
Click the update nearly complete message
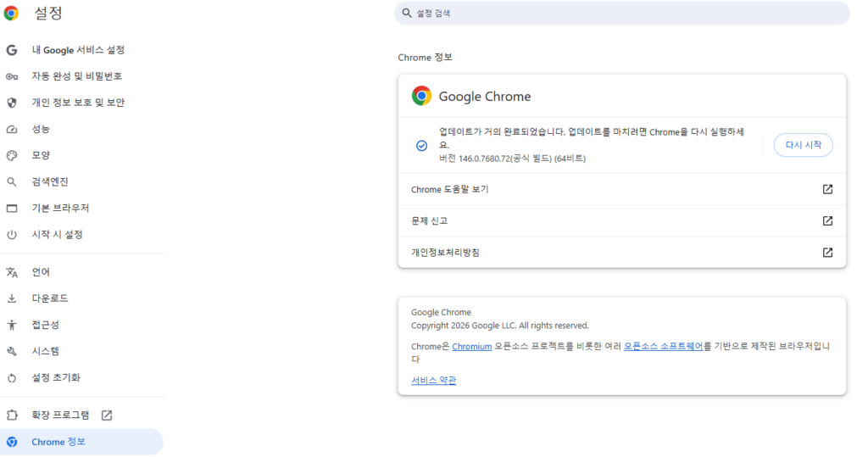pyautogui.click(x=592, y=138)
